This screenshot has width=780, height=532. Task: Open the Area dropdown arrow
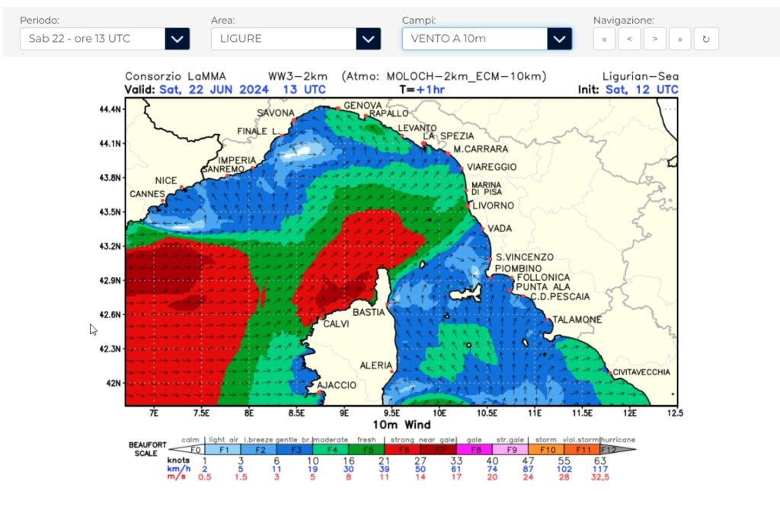coord(368,39)
